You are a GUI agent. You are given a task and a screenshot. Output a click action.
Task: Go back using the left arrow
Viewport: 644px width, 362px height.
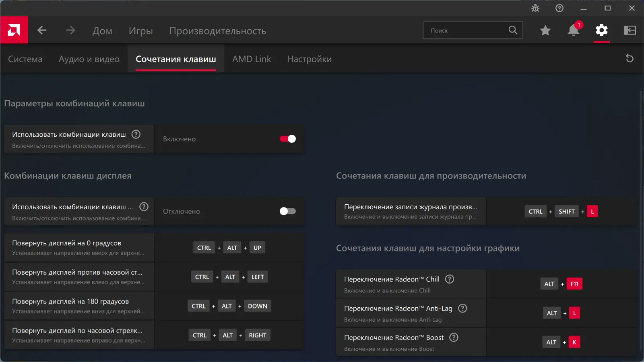click(x=42, y=31)
